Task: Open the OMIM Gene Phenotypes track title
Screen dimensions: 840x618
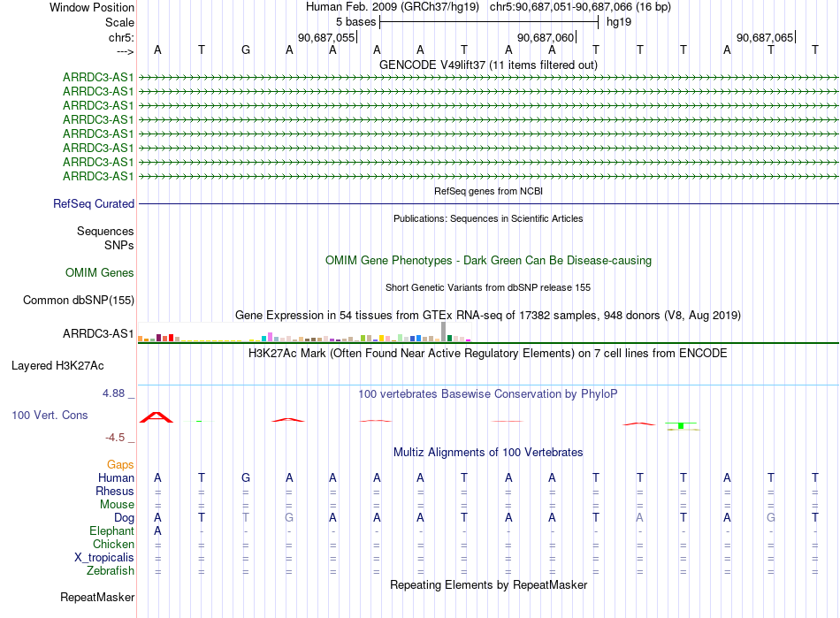Action: [x=488, y=260]
